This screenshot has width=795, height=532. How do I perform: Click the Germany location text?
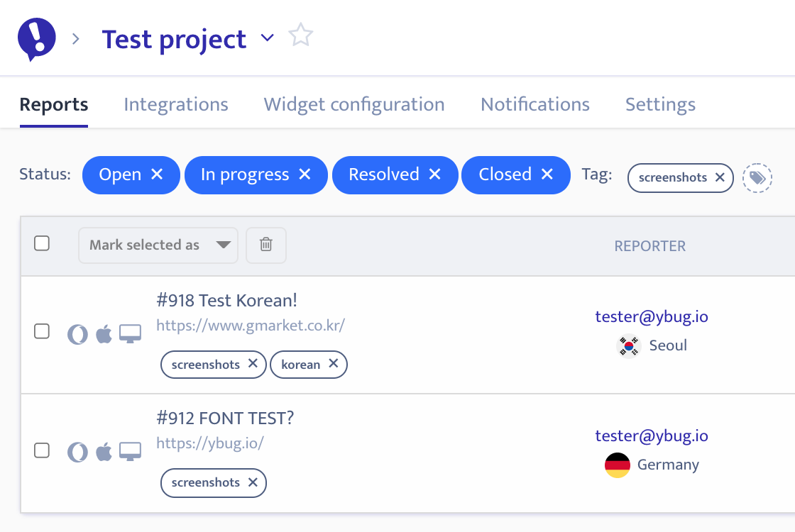coord(668,465)
